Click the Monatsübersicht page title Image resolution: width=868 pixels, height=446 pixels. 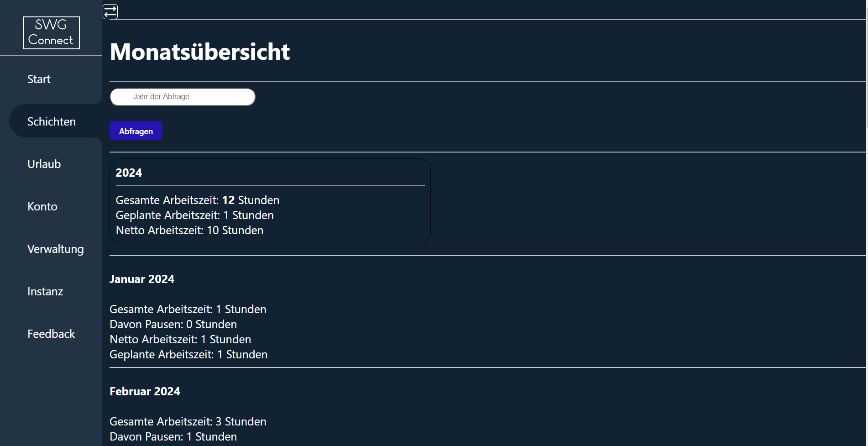pos(200,52)
